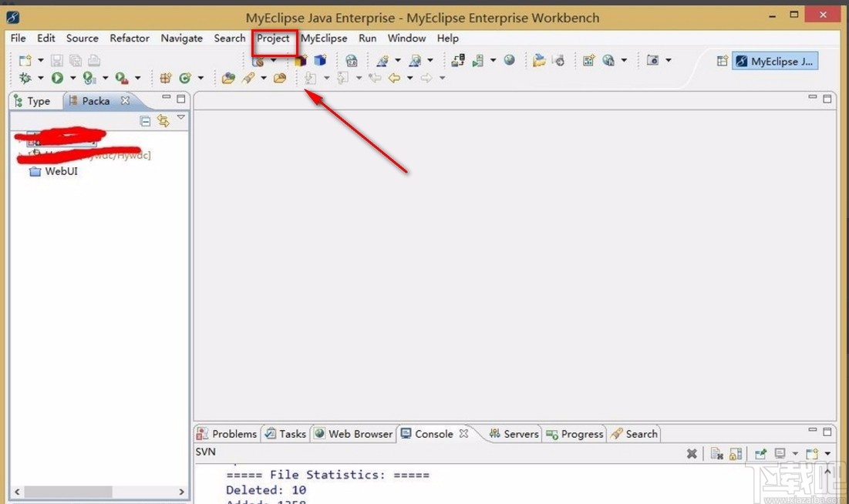The width and height of the screenshot is (849, 504).
Task: Switch to the Type hierarchy tab
Action: click(32, 101)
